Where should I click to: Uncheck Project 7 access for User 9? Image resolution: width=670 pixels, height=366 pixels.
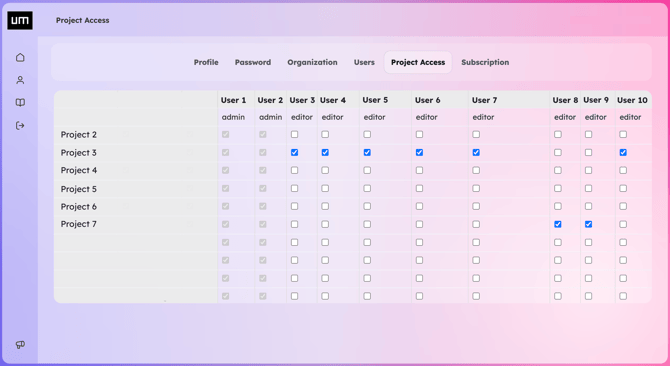pyautogui.click(x=588, y=224)
